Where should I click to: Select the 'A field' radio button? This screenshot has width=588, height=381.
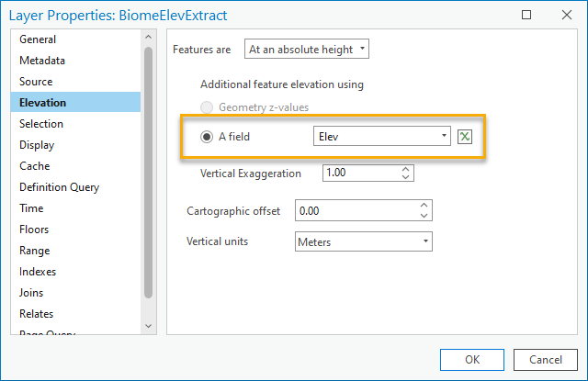pos(207,137)
